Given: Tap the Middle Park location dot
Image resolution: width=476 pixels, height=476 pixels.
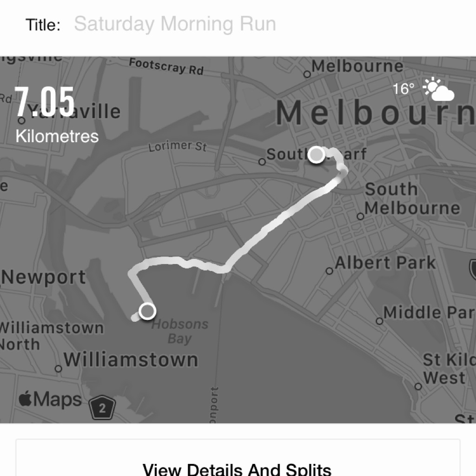Looking at the screenshot, I should click(379, 321).
